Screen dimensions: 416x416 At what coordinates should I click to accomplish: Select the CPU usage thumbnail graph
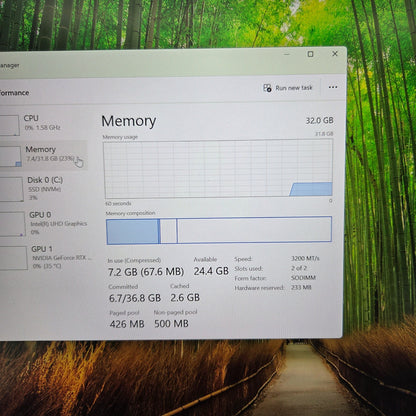pos(9,125)
